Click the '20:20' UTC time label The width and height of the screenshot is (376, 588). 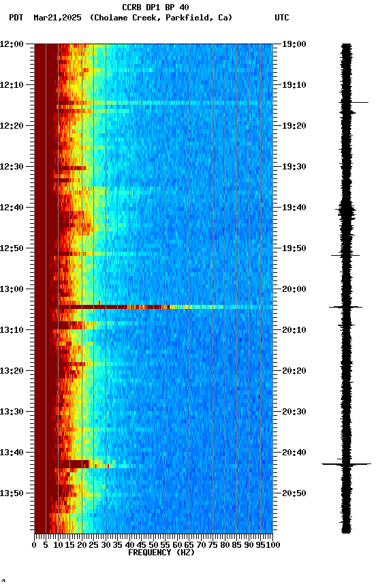click(x=294, y=372)
